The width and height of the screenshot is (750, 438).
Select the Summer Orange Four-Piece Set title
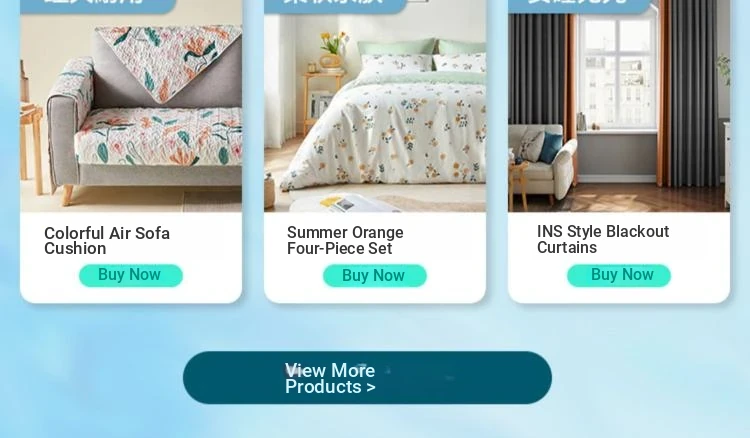(345, 240)
